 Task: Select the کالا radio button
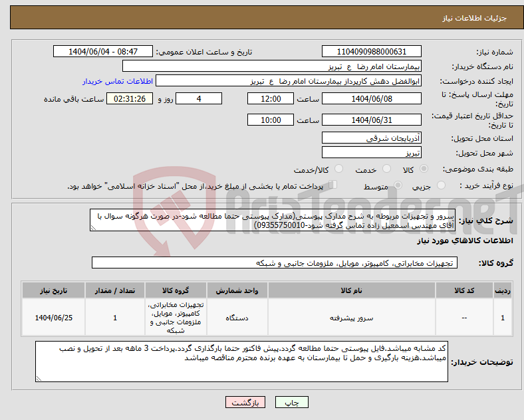[x=424, y=169]
